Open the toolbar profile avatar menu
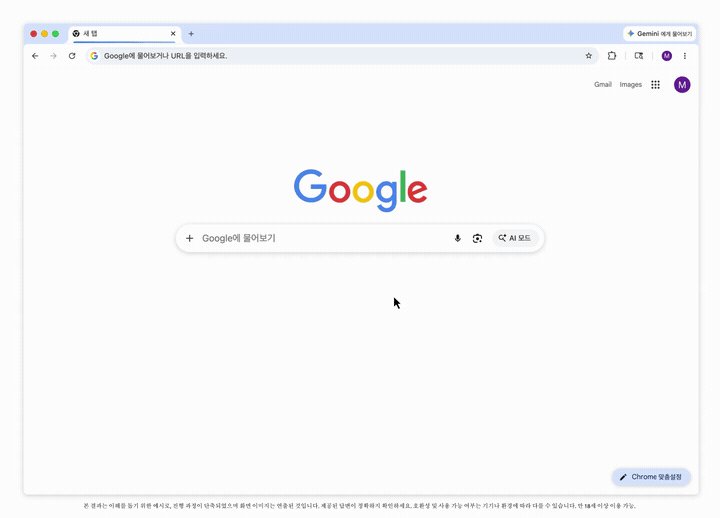 [x=667, y=56]
